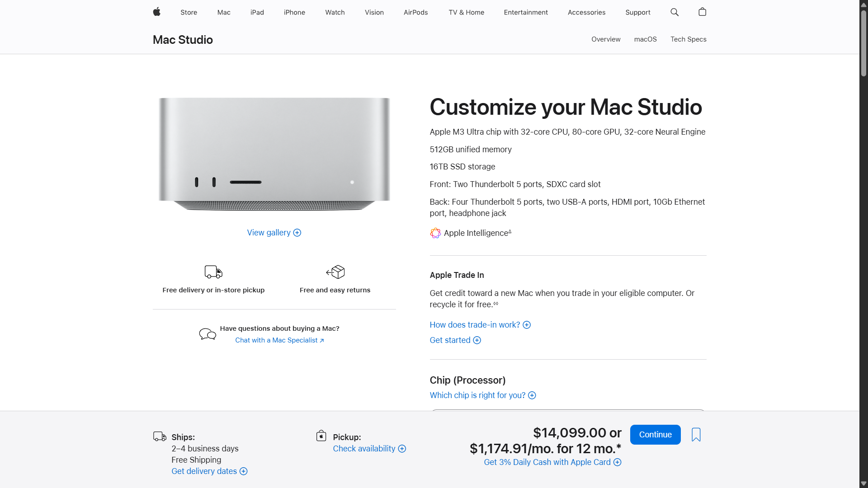Screen dimensions: 868x488
Task: Save configuration with the bookmark icon
Action: 696,435
